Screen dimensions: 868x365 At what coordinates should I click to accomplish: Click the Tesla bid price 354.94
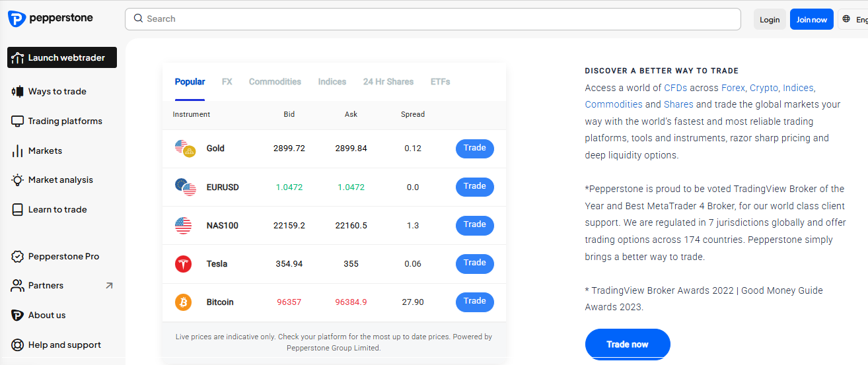coord(289,264)
